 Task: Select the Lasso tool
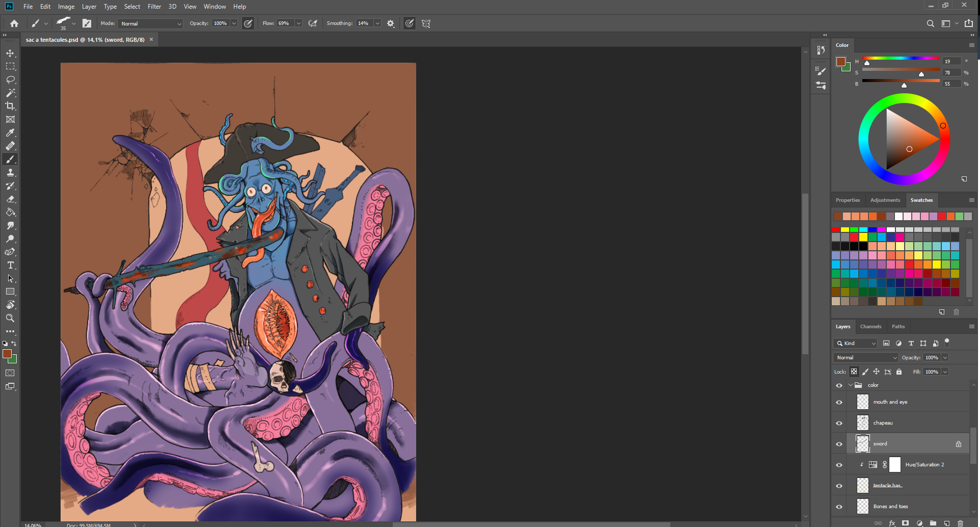pyautogui.click(x=10, y=80)
